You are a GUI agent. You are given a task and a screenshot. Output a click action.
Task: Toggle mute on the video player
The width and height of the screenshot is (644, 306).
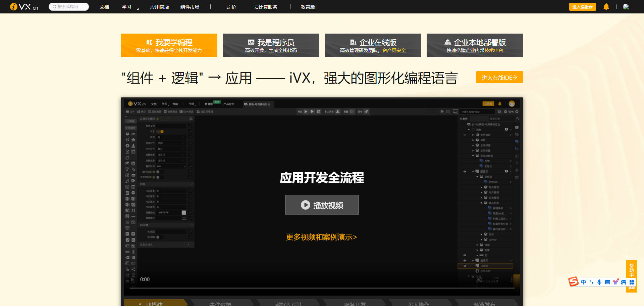(480, 279)
